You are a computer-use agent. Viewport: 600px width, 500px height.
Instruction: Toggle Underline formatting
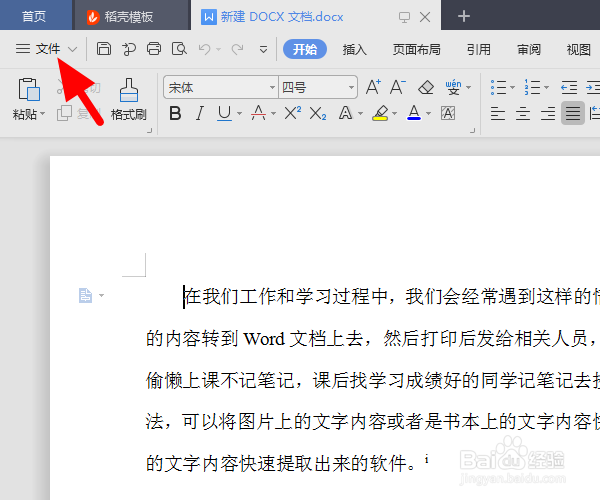pyautogui.click(x=224, y=113)
